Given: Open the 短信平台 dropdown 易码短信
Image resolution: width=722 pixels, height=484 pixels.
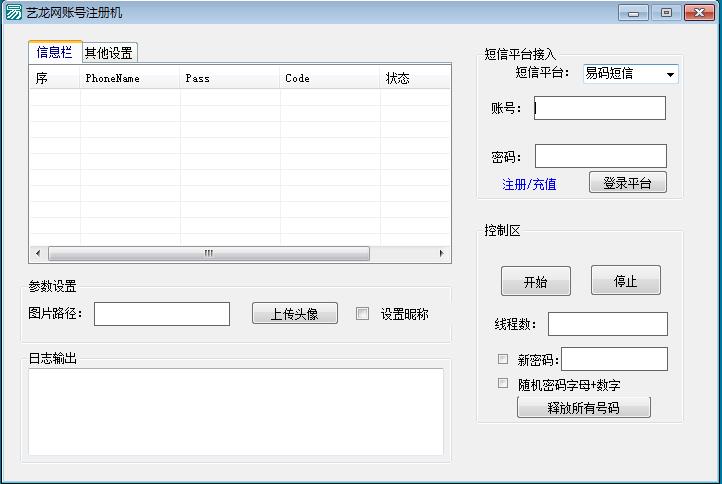Looking at the screenshot, I should click(630, 74).
